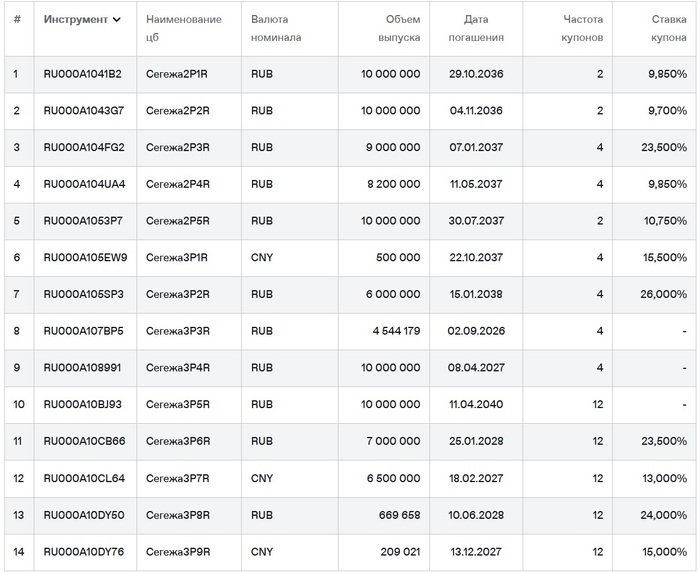The height and width of the screenshot is (573, 700).
Task: Open instrument RU000A104FG2
Action: click(x=84, y=148)
